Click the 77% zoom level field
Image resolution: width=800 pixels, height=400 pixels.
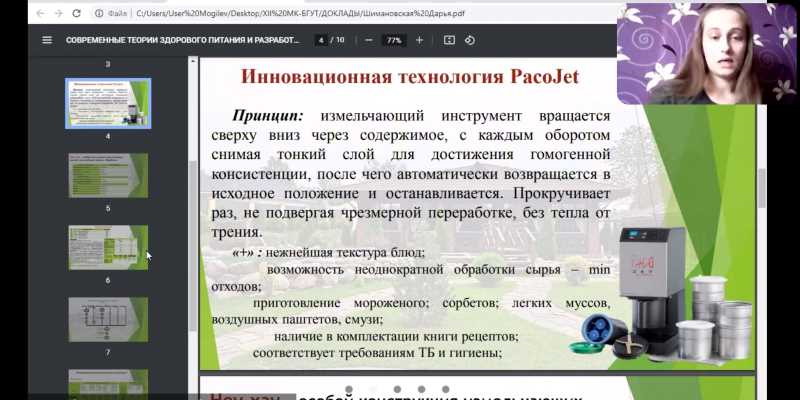(x=394, y=40)
